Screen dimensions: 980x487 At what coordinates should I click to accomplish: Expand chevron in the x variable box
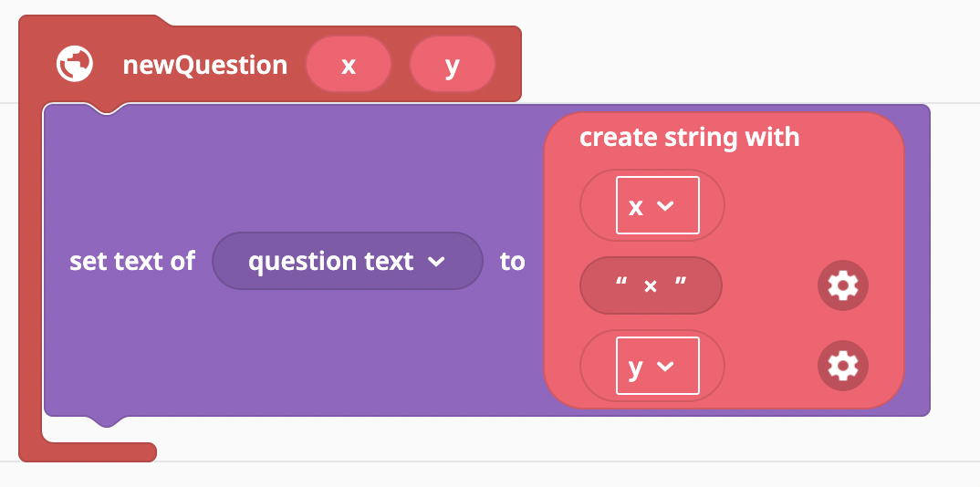pyautogui.click(x=665, y=205)
